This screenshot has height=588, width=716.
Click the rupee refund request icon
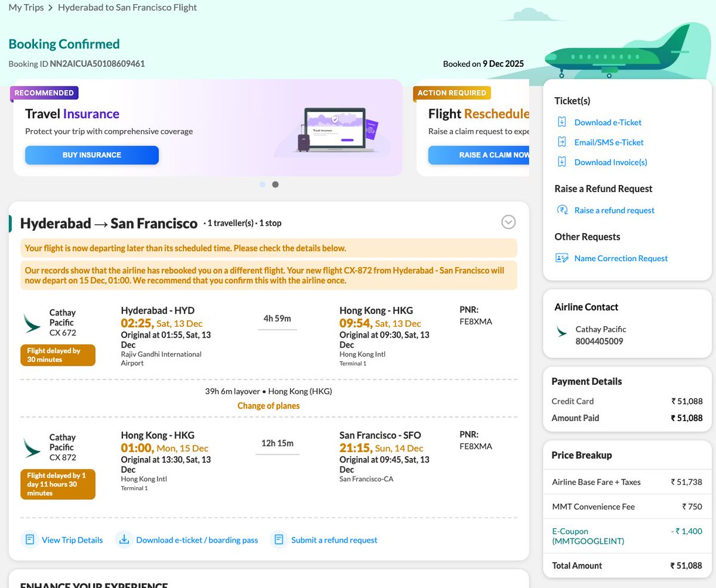point(561,210)
